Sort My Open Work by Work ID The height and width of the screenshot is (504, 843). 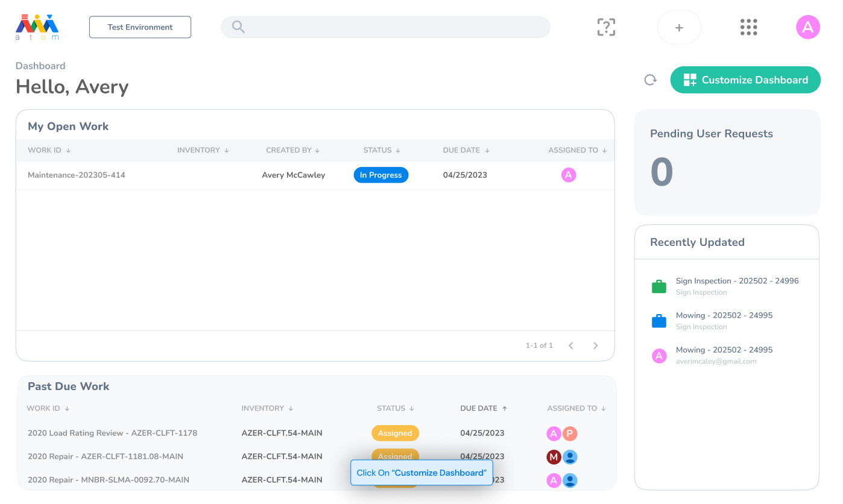[49, 150]
